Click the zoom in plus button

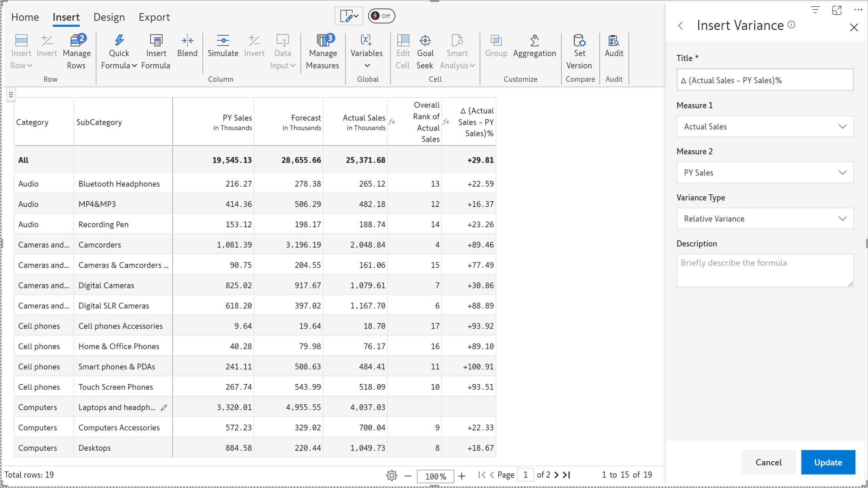(x=462, y=476)
